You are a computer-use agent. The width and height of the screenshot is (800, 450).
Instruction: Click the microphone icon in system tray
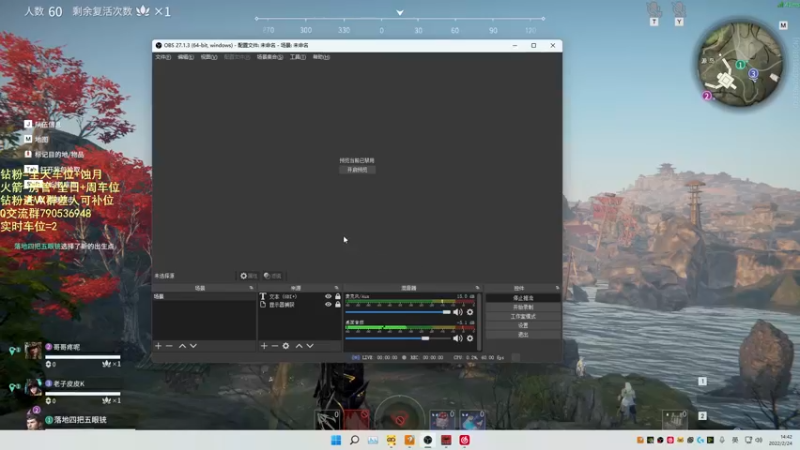pos(722,440)
